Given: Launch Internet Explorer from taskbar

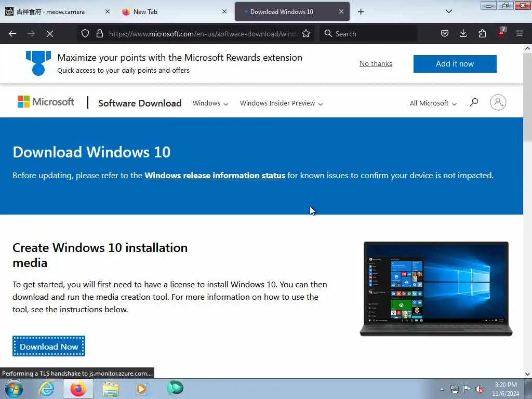Looking at the screenshot, I should [46, 389].
